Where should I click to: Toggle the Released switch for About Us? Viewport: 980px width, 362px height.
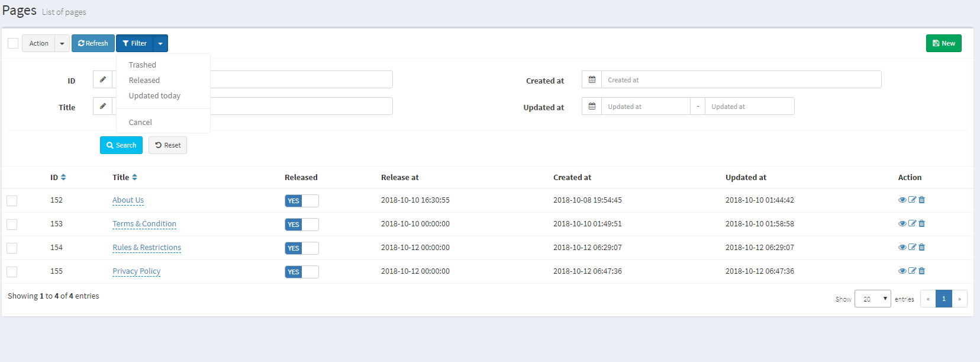point(301,201)
